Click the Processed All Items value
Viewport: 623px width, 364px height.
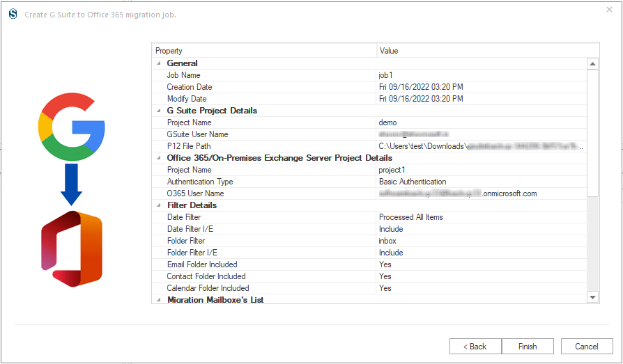pyautogui.click(x=481, y=217)
